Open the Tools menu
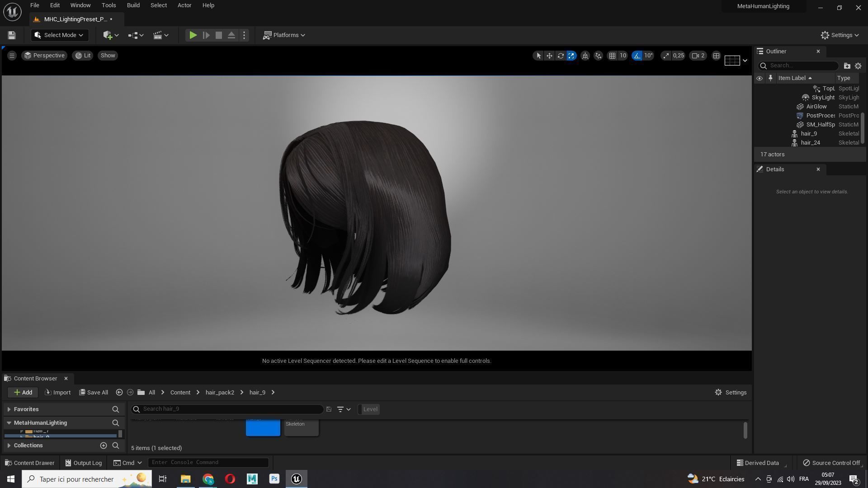The height and width of the screenshot is (488, 868). pos(108,5)
